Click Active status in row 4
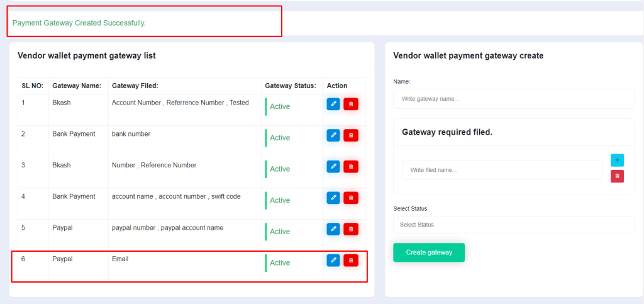Image resolution: width=644 pixels, height=304 pixels. tap(280, 200)
